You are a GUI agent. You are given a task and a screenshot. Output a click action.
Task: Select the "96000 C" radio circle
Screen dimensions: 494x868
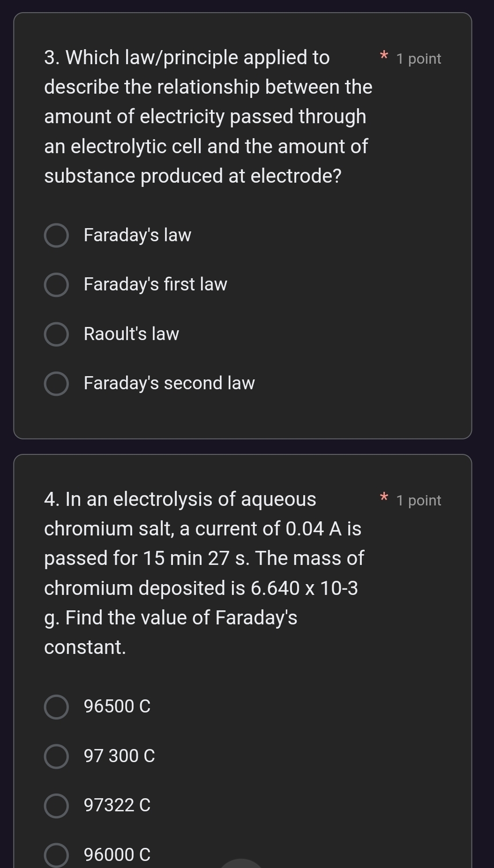pos(56,855)
